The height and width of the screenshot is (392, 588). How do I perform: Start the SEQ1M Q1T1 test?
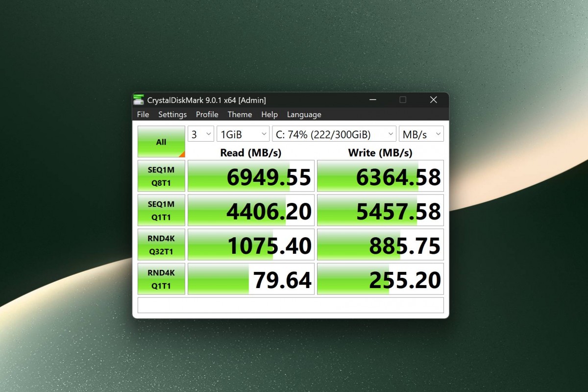161,210
